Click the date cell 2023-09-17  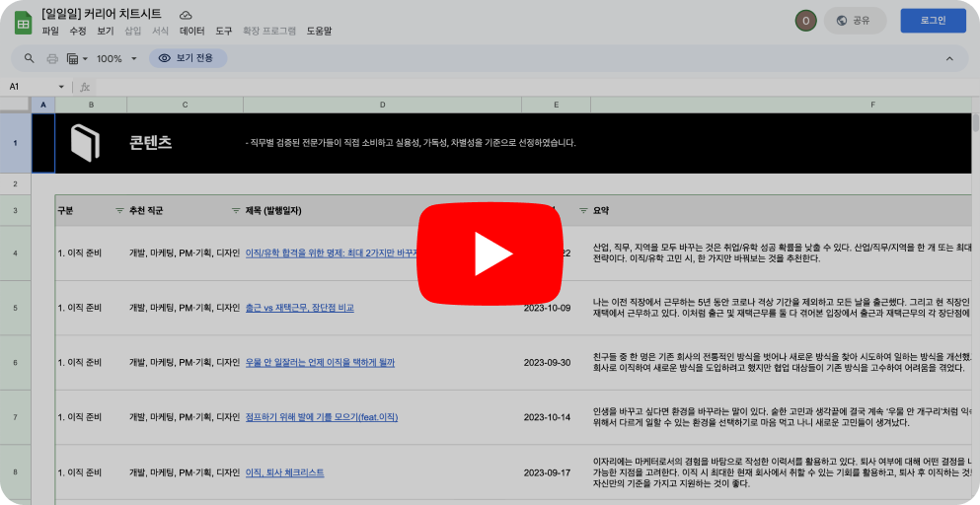point(547,472)
